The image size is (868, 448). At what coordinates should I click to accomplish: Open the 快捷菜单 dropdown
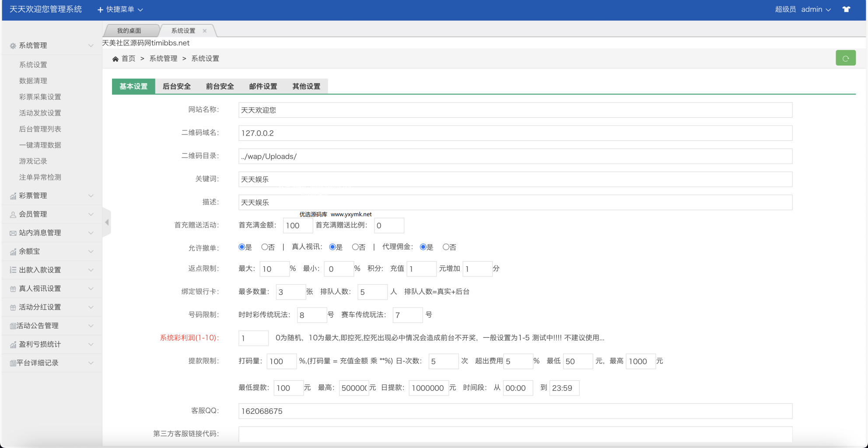coord(121,9)
